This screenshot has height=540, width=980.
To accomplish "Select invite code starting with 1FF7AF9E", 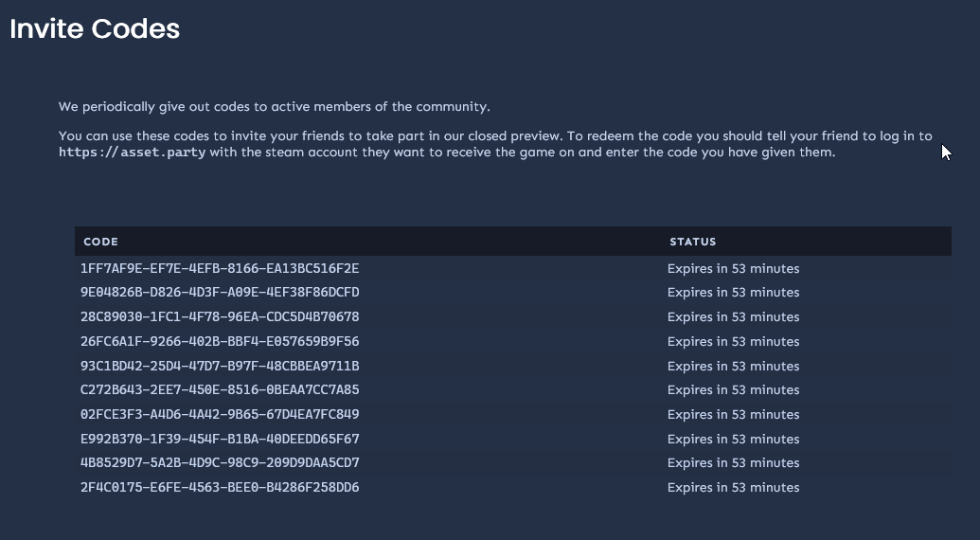I will 220,269.
